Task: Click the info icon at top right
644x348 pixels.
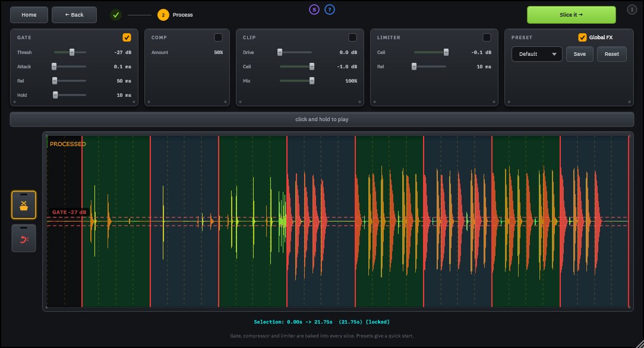Action: coord(632,9)
